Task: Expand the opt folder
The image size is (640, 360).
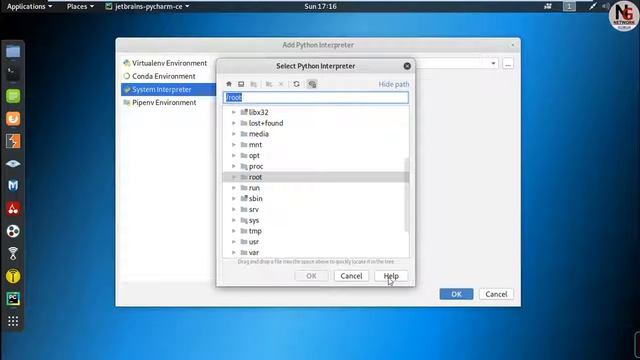Action: (234, 156)
